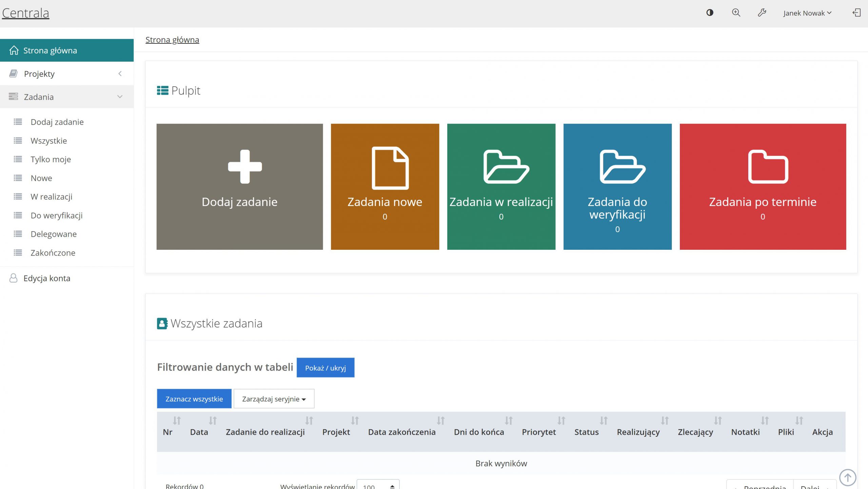This screenshot has width=868, height=489.
Task: Click the Dodaj zadanie plus tile
Action: pyautogui.click(x=239, y=186)
